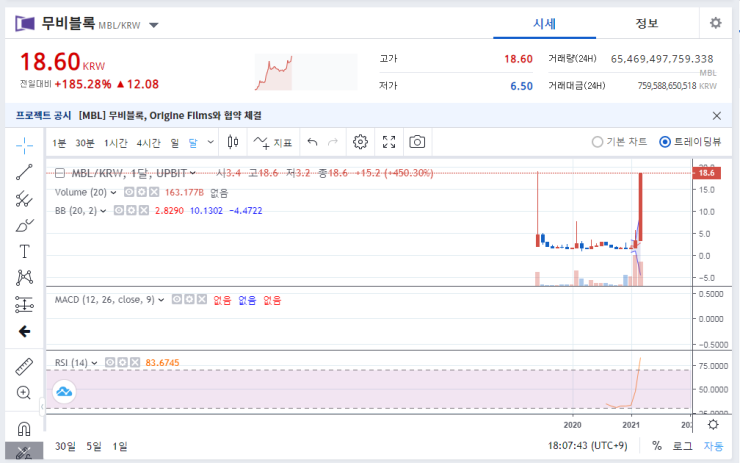
Task: Click the 무비블록 coin logo
Action: pos(25,23)
